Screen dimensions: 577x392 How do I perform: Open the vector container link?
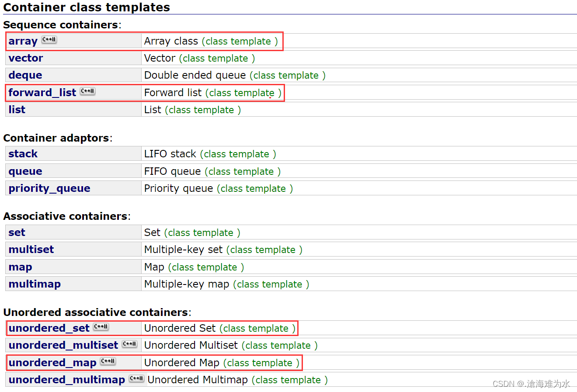[26, 58]
